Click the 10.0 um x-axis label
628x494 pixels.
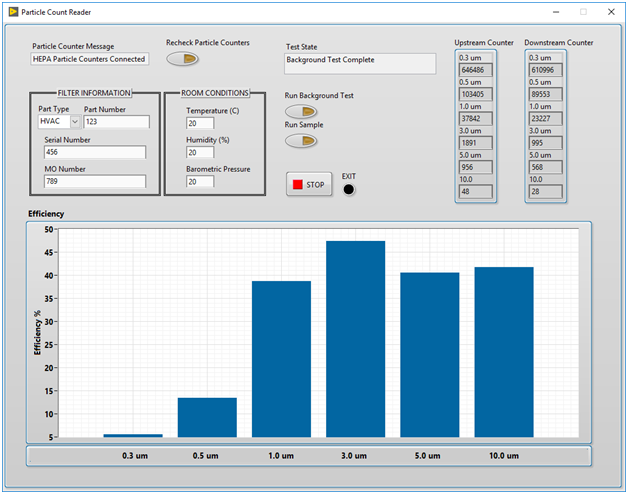tap(504, 456)
